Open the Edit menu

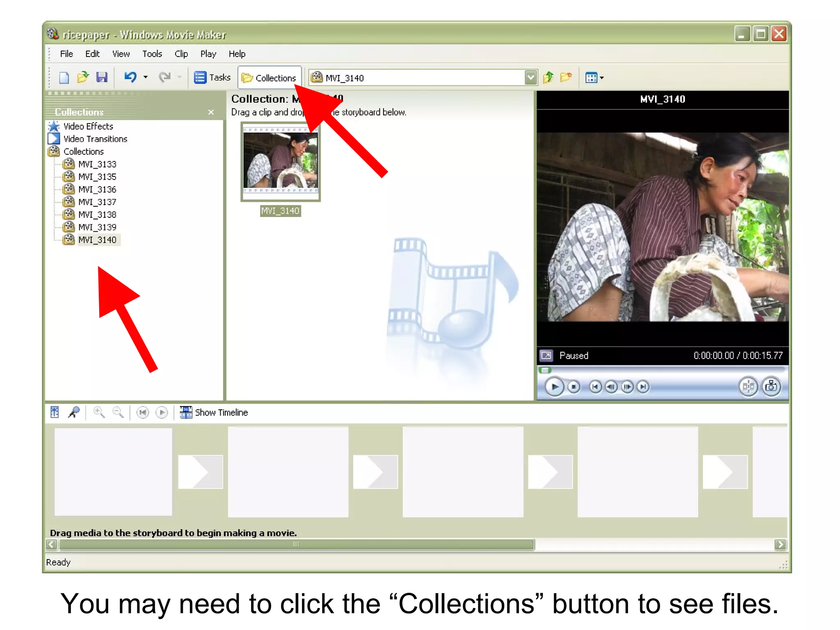tap(92, 54)
